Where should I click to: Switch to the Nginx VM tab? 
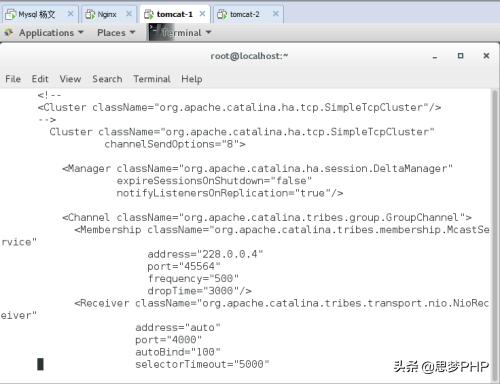[108, 14]
